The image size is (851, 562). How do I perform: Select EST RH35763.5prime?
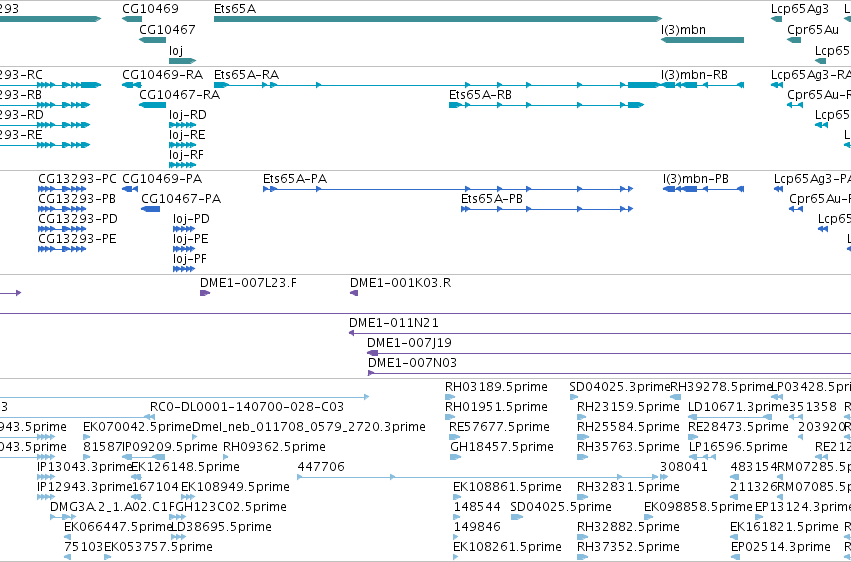[628, 447]
